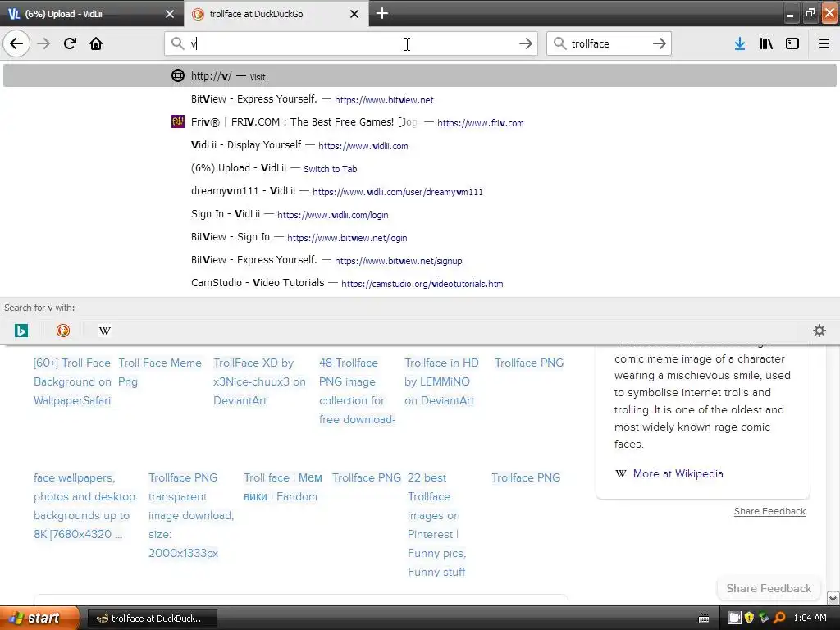Go back with the back arrow button
Image resolution: width=840 pixels, height=630 pixels.
pyautogui.click(x=16, y=43)
